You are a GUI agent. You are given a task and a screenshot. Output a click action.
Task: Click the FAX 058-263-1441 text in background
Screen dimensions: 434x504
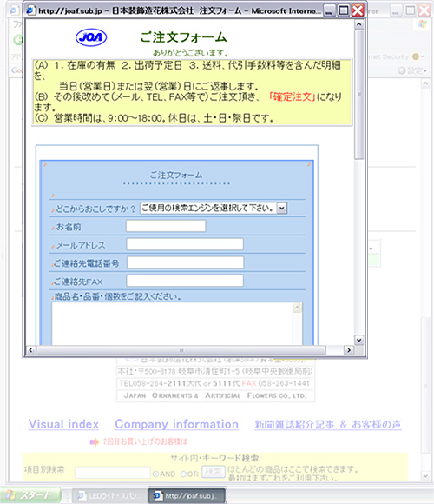[275, 383]
